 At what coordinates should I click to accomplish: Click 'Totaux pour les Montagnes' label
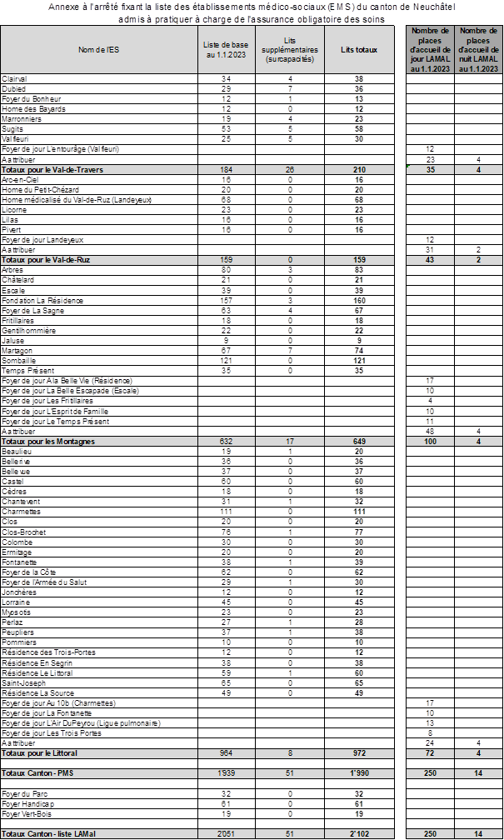coord(48,442)
